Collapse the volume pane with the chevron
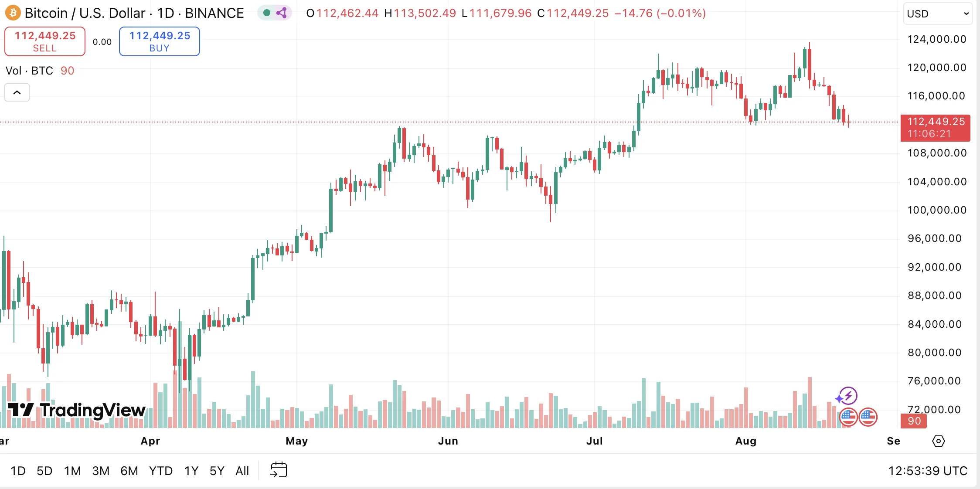 coord(17,92)
